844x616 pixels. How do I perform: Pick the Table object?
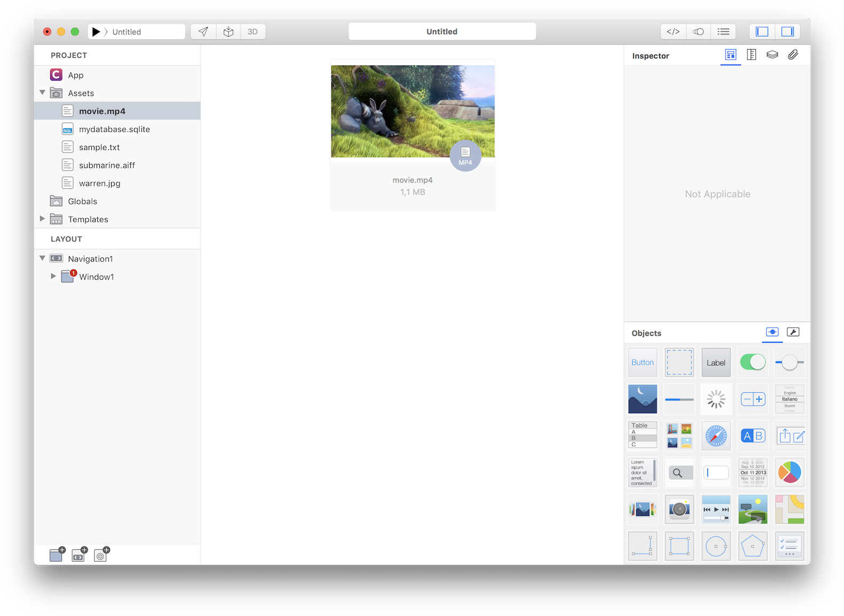[x=643, y=436]
